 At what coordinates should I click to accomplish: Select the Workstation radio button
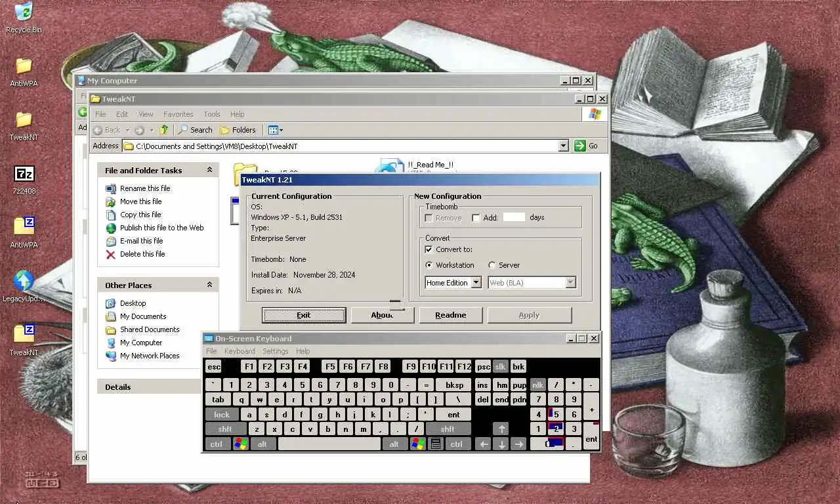coord(429,265)
